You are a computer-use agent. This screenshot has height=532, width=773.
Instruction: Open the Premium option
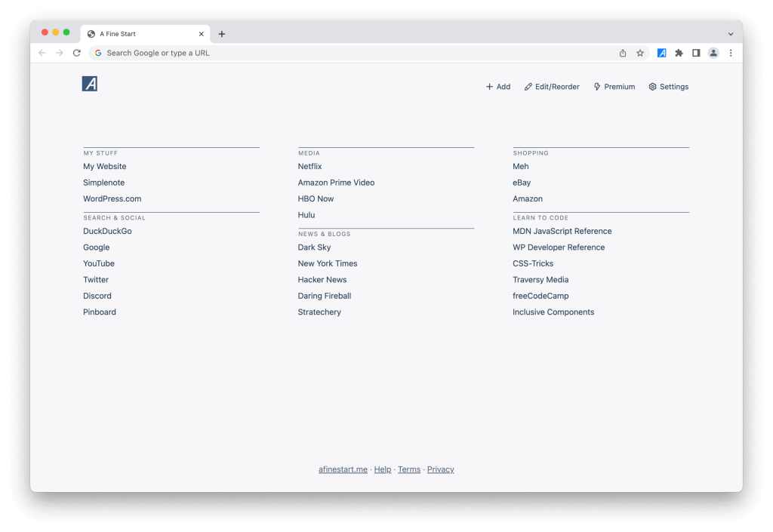click(x=614, y=87)
